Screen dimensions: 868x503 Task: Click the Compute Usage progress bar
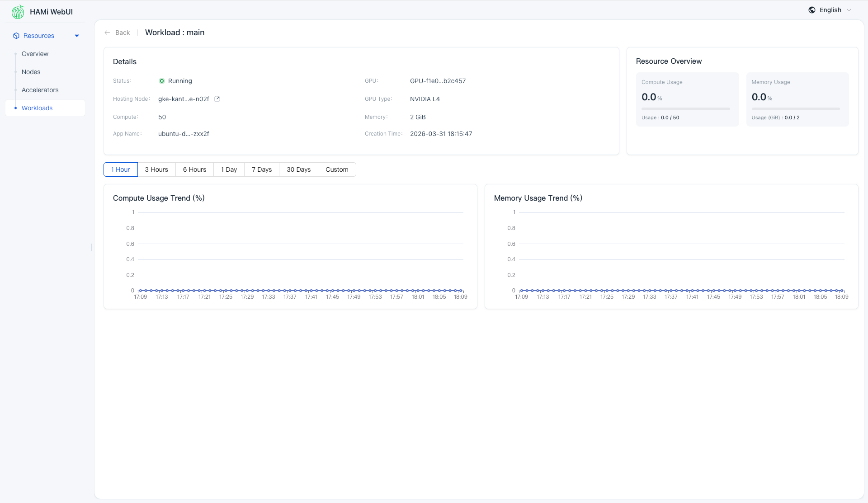coord(685,108)
